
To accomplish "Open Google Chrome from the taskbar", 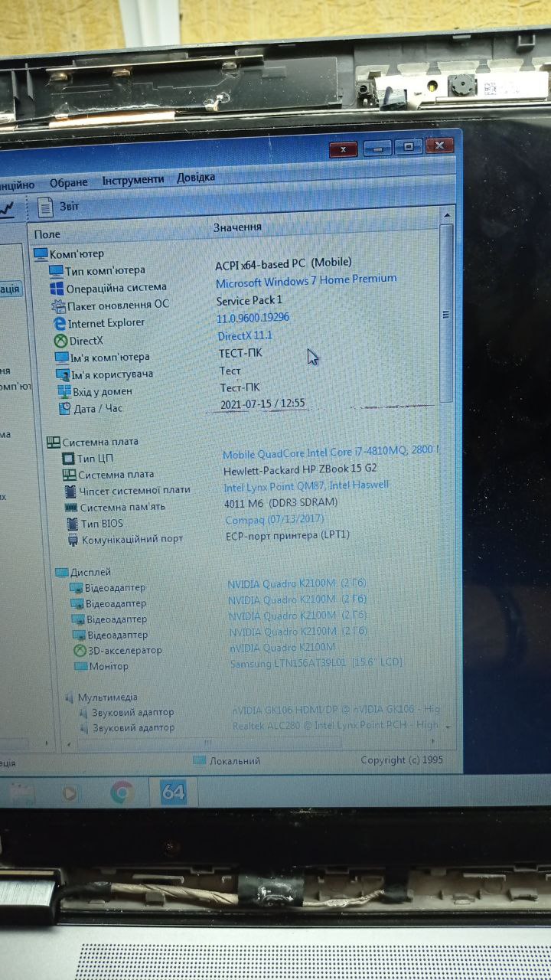I will tap(122, 792).
